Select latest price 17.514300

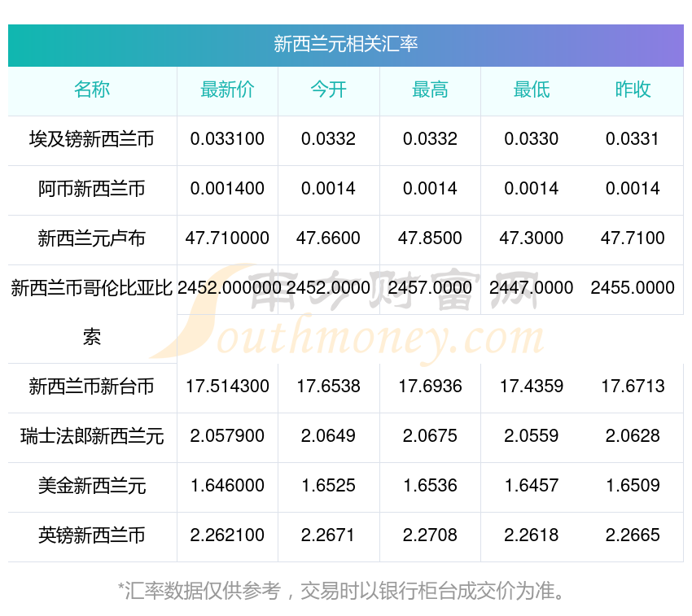[227, 387]
